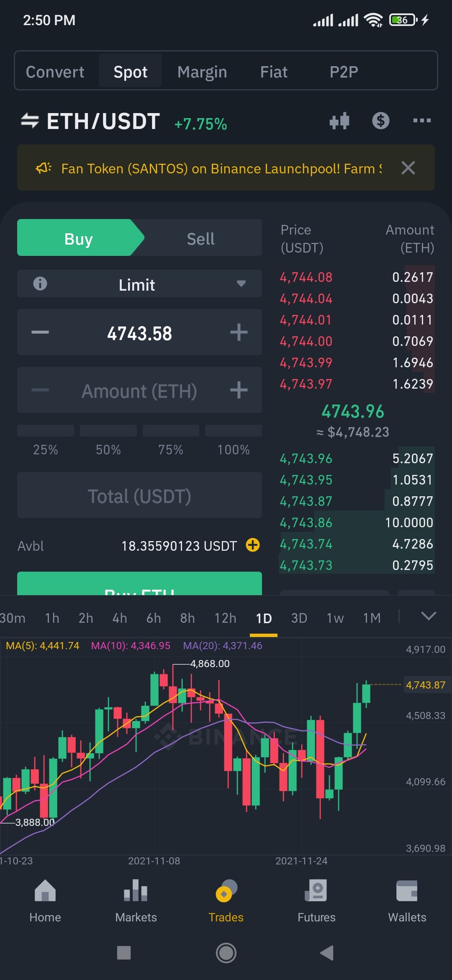The height and width of the screenshot is (980, 452).
Task: Tap the Android back triangle button
Action: (x=327, y=953)
